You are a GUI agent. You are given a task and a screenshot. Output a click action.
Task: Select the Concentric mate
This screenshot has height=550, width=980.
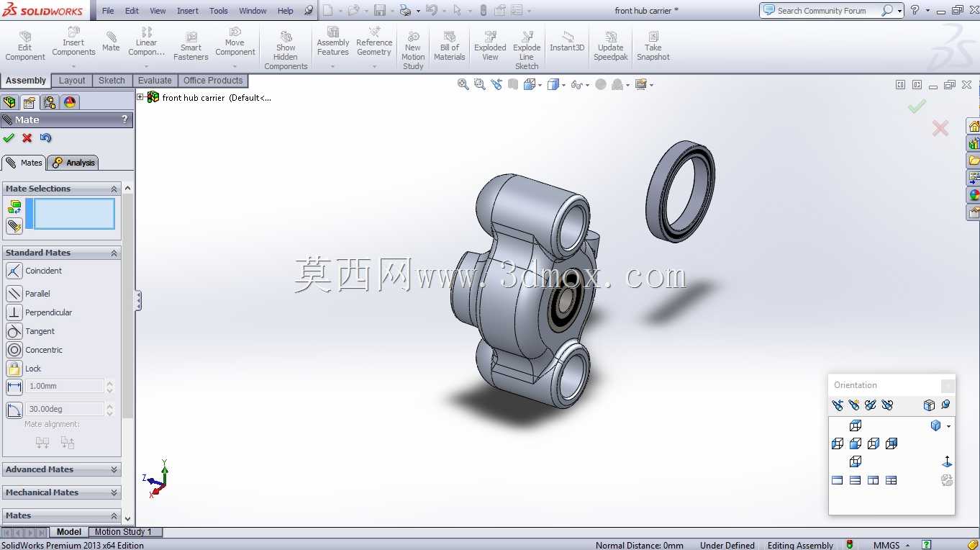pos(14,350)
